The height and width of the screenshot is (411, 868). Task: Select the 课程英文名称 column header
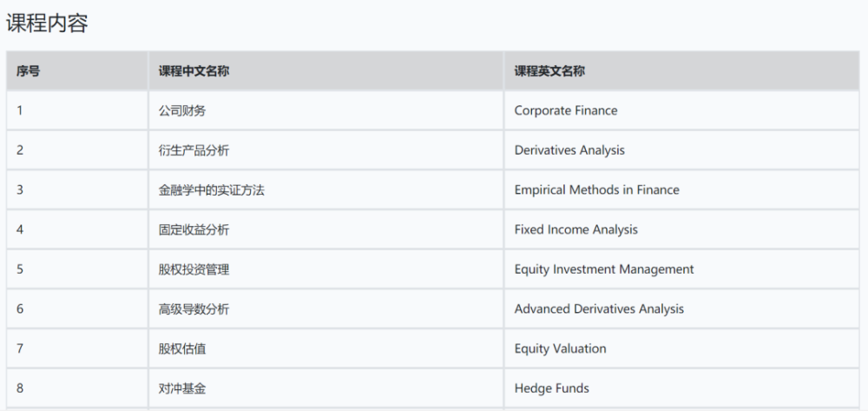pos(549,71)
